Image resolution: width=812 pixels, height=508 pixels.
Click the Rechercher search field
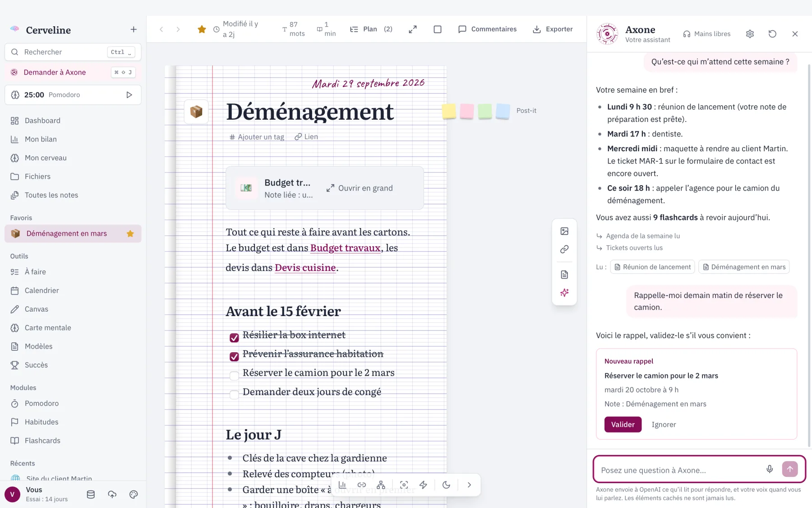73,52
